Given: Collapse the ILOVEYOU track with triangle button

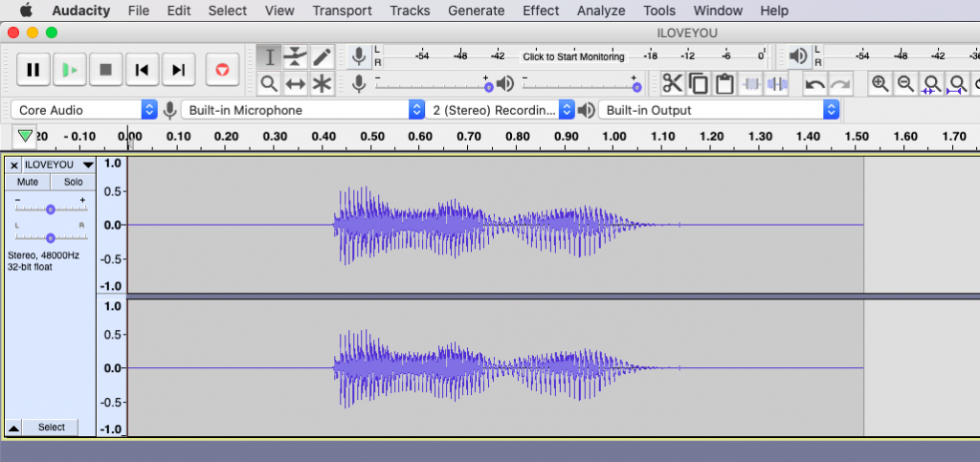Looking at the screenshot, I should [13, 428].
